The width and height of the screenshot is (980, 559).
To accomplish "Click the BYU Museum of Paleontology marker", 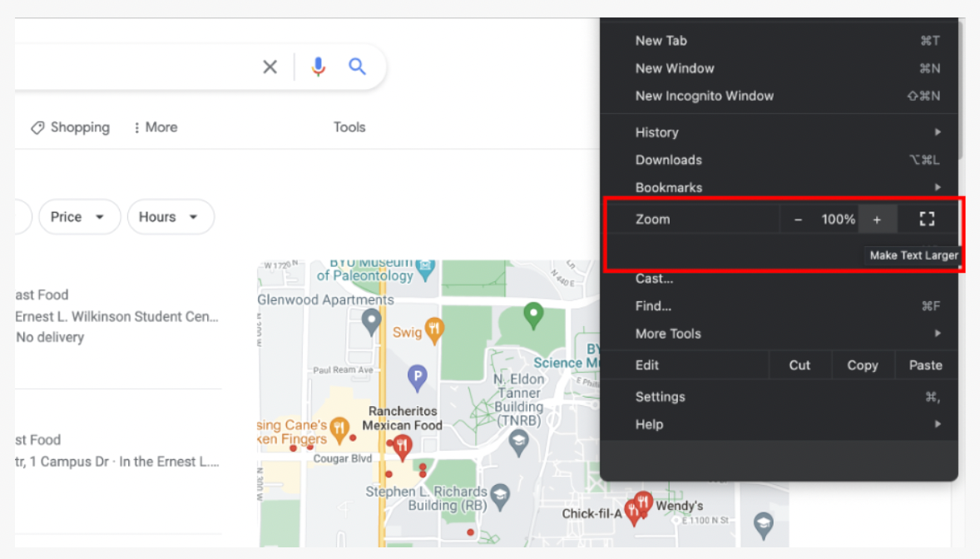I will pos(426,269).
